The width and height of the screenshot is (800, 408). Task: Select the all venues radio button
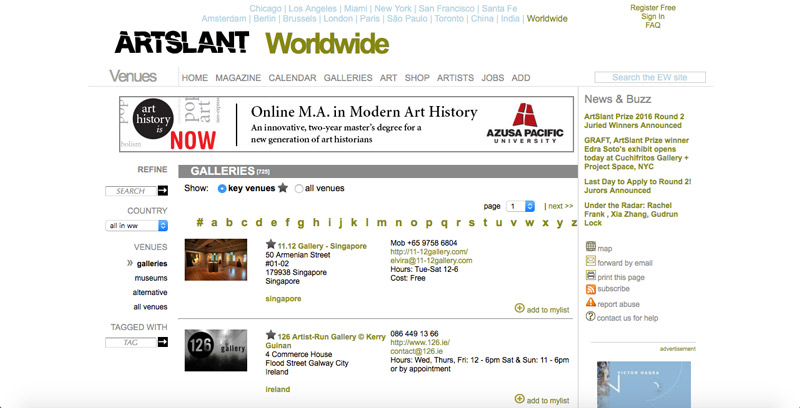299,188
